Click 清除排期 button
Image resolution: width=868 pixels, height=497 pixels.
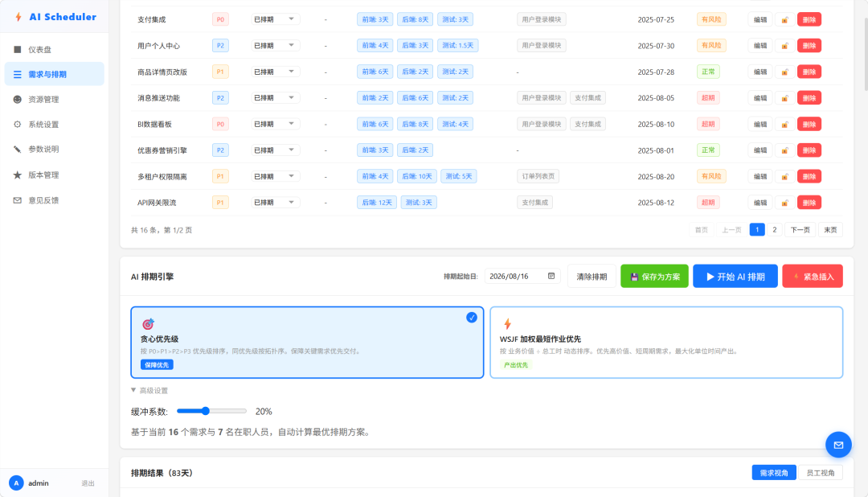tap(592, 277)
